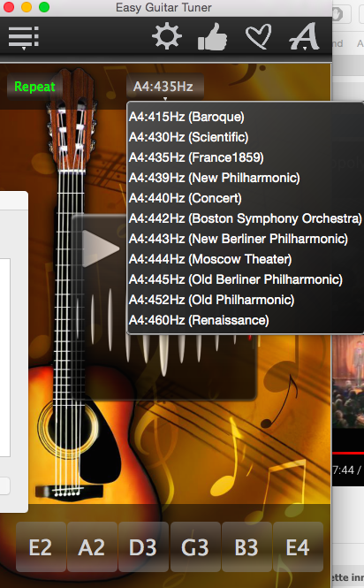Toggle the green Repeat option
This screenshot has width=364, height=588.
[x=34, y=87]
